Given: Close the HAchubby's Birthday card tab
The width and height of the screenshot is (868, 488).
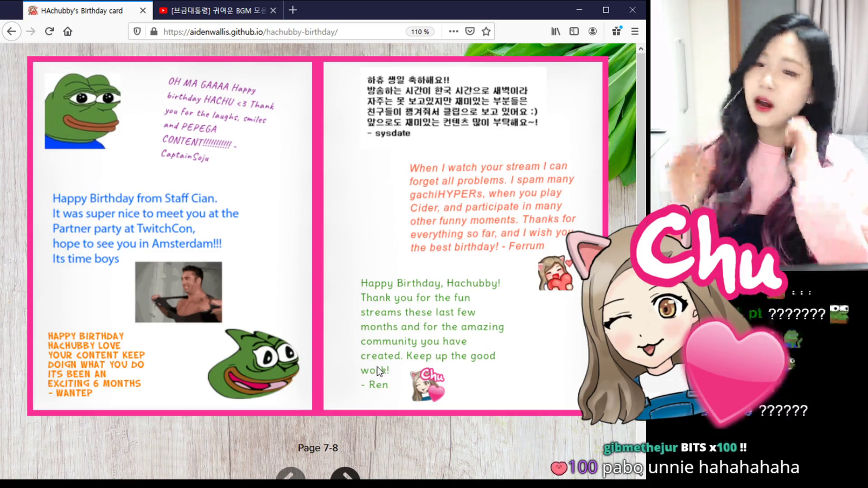Looking at the screenshot, I should click(x=143, y=10).
